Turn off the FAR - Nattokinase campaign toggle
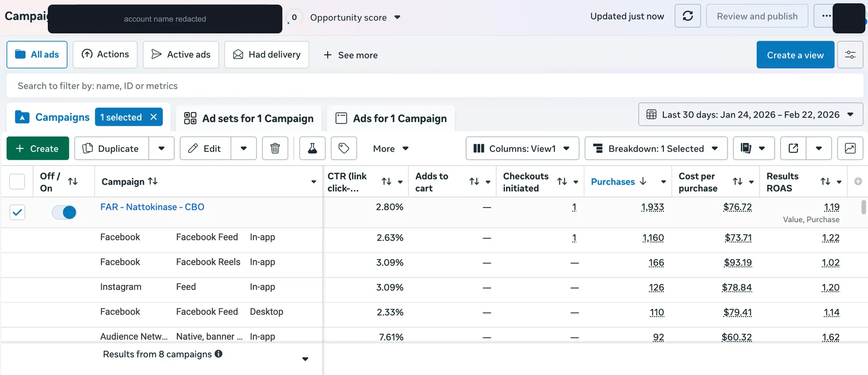This screenshot has width=868, height=375. tap(64, 212)
